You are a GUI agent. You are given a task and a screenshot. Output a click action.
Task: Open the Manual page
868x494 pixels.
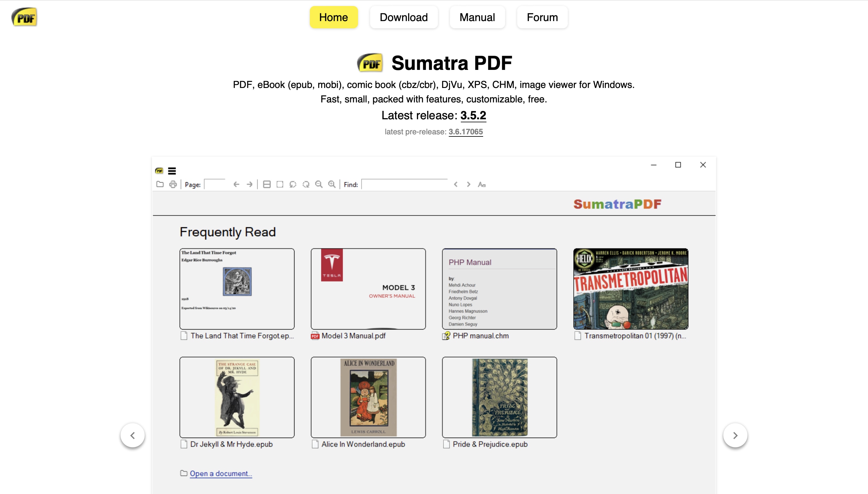[x=477, y=17]
